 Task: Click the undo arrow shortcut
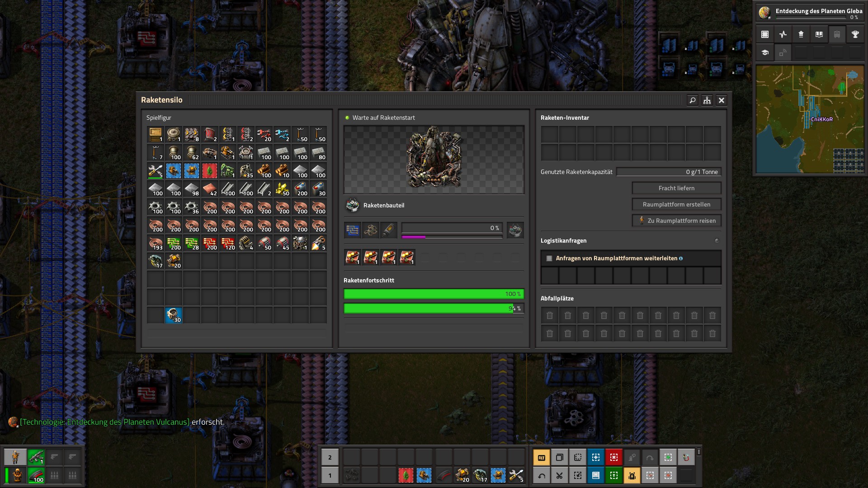point(541,475)
